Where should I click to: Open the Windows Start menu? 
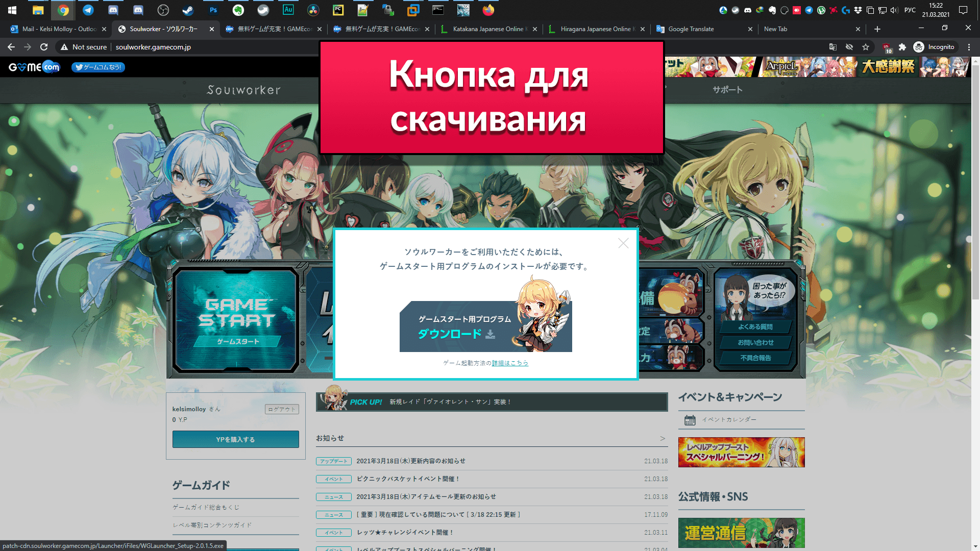click(12, 10)
